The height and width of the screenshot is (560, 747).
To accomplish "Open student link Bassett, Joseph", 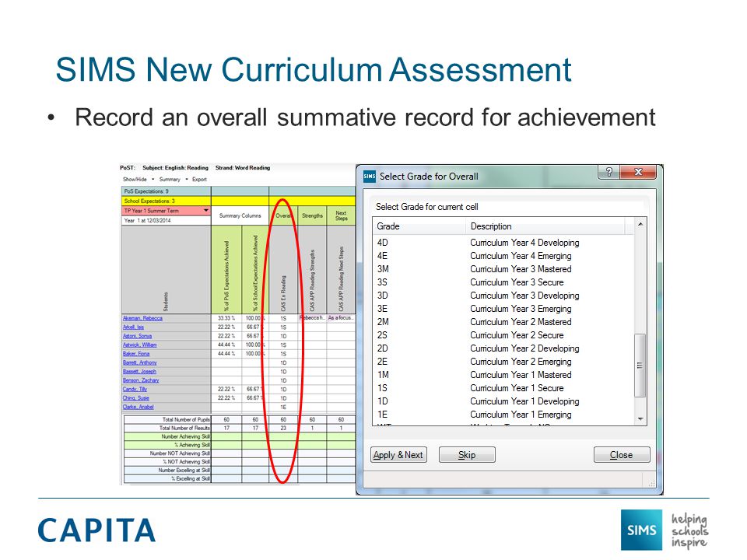I will pos(139,372).
